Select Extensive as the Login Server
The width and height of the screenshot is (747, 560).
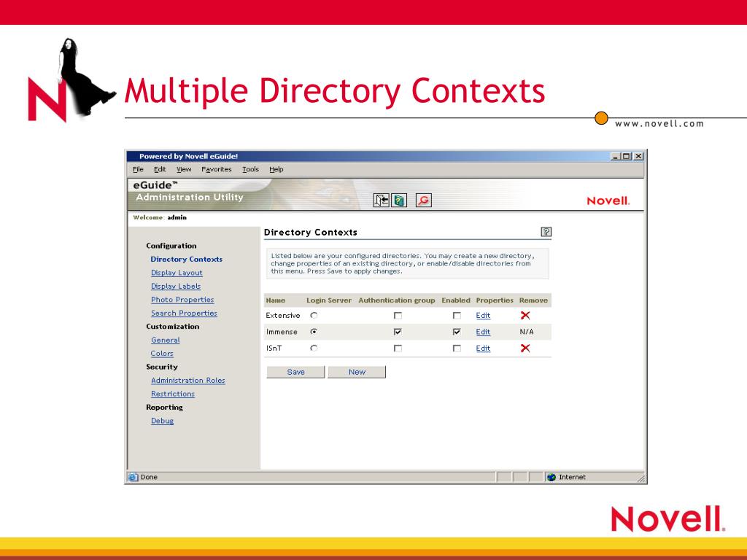[x=314, y=315]
